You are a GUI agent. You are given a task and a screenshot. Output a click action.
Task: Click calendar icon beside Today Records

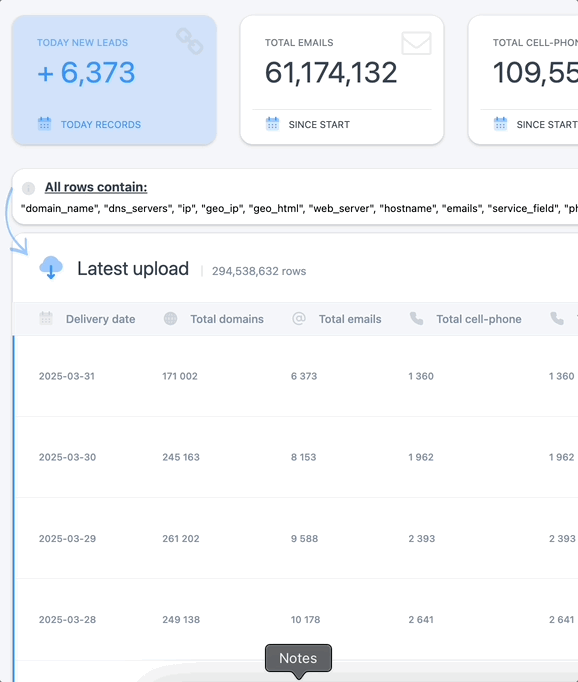click(x=44, y=124)
